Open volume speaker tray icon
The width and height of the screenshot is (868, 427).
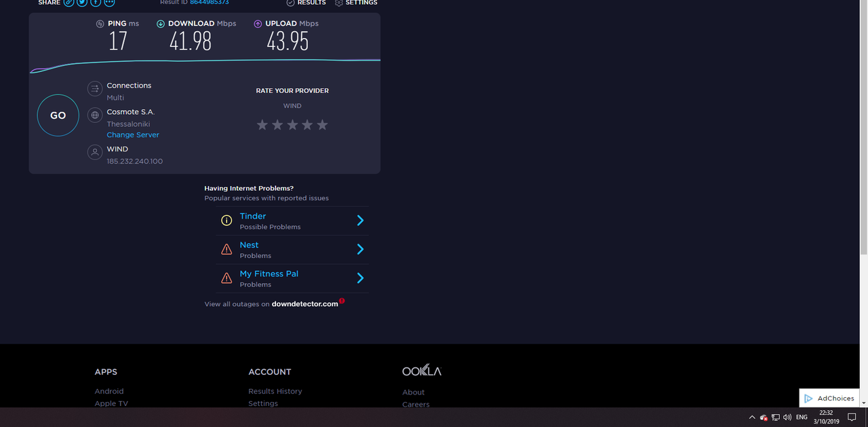(787, 417)
